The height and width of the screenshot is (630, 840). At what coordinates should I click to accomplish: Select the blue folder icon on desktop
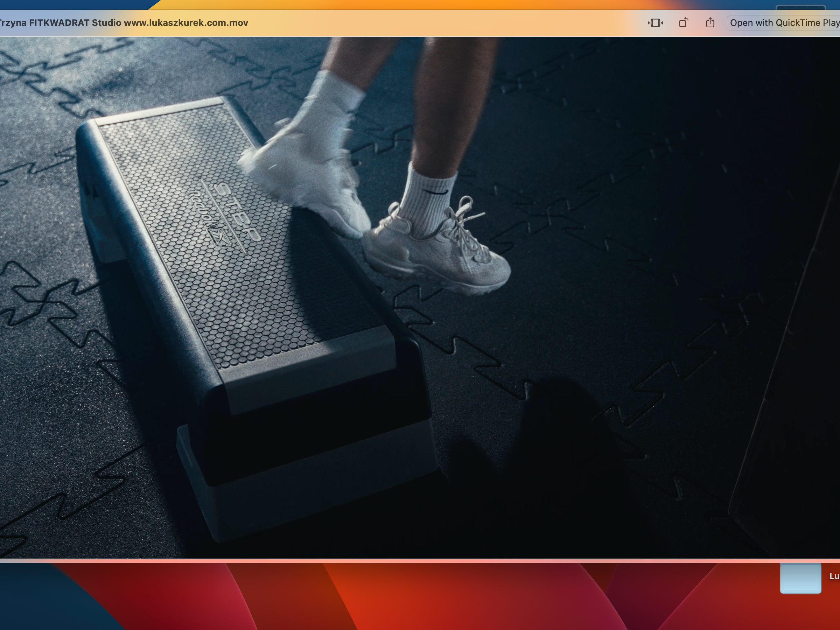800,578
